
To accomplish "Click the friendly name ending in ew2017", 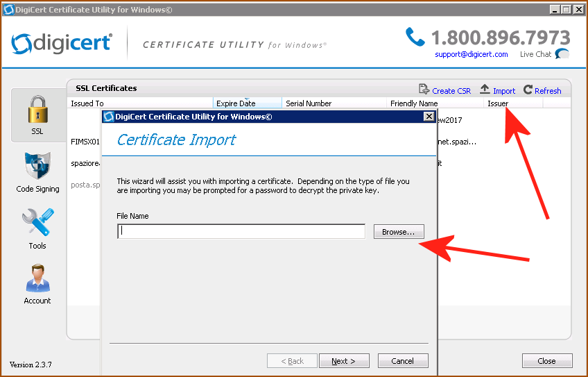I will tap(451, 121).
